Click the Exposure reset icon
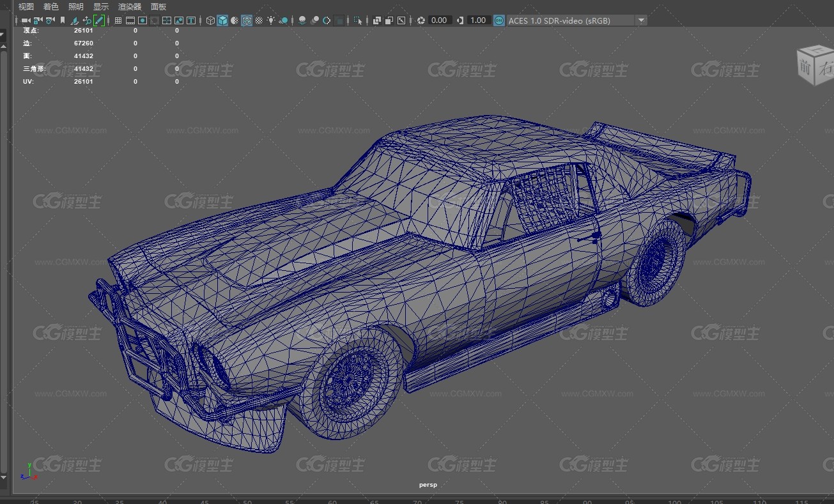 pyautogui.click(x=421, y=20)
